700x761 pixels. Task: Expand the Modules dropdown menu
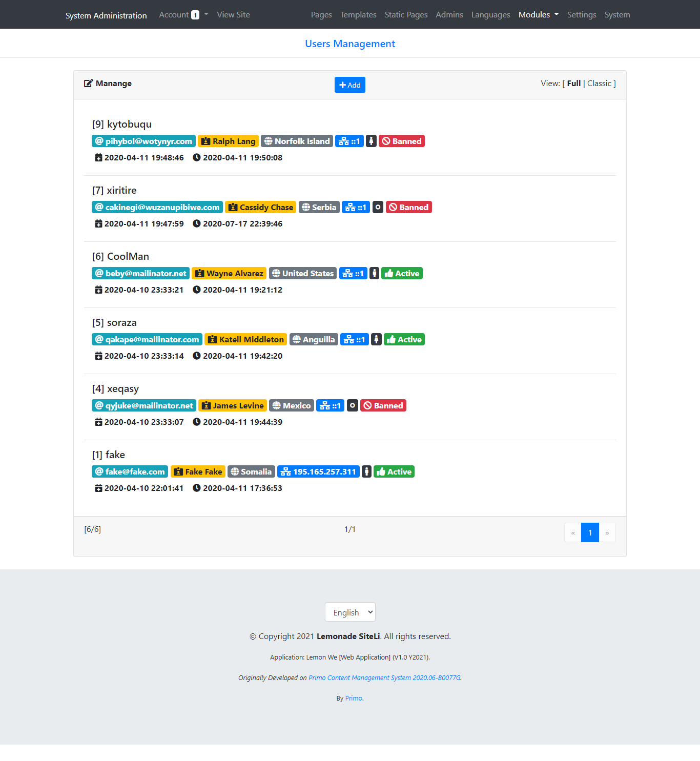pyautogui.click(x=539, y=14)
